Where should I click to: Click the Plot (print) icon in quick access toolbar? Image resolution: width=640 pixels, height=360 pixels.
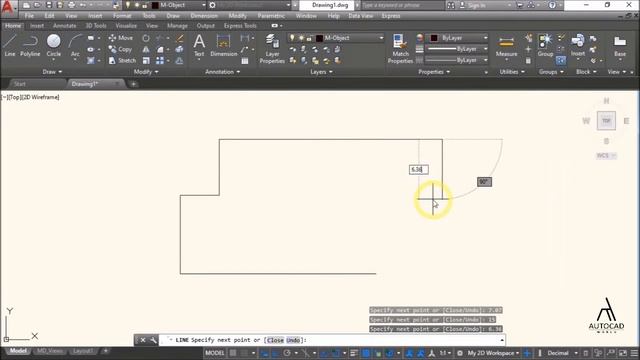point(71,5)
